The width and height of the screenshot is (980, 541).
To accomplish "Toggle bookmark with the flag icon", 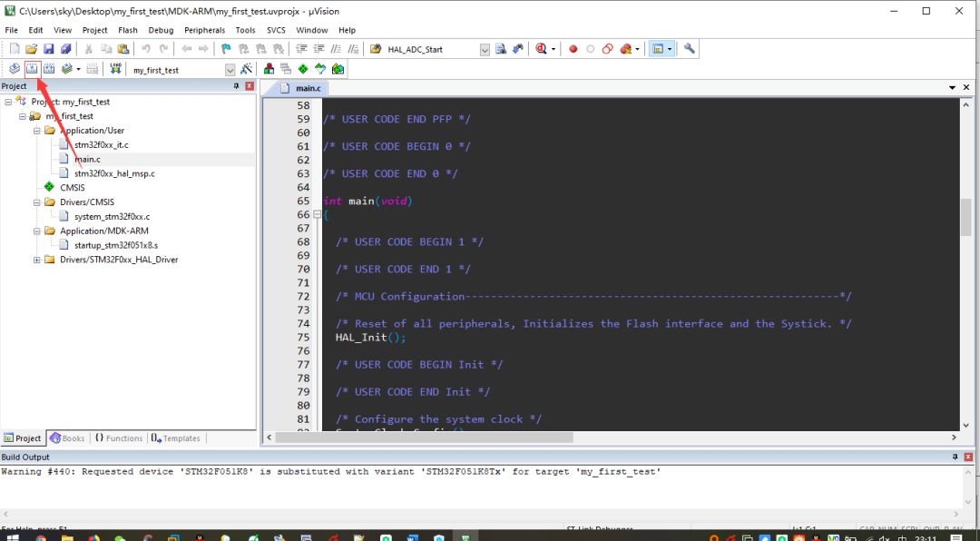I will [226, 49].
